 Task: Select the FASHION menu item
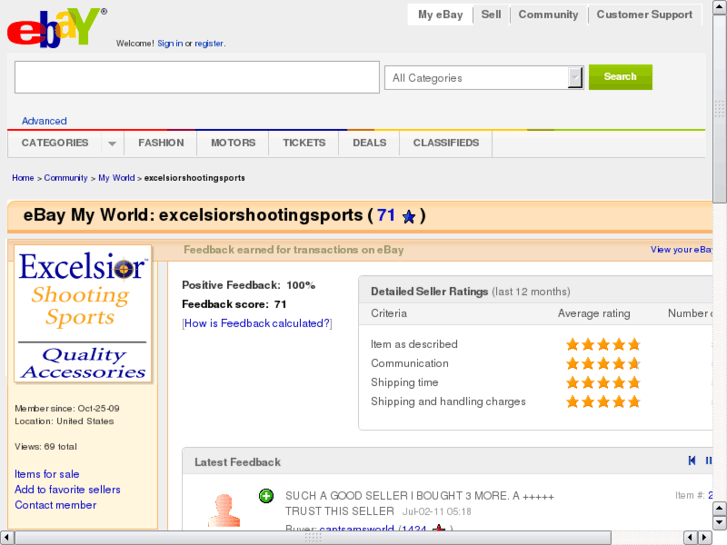[x=161, y=143]
